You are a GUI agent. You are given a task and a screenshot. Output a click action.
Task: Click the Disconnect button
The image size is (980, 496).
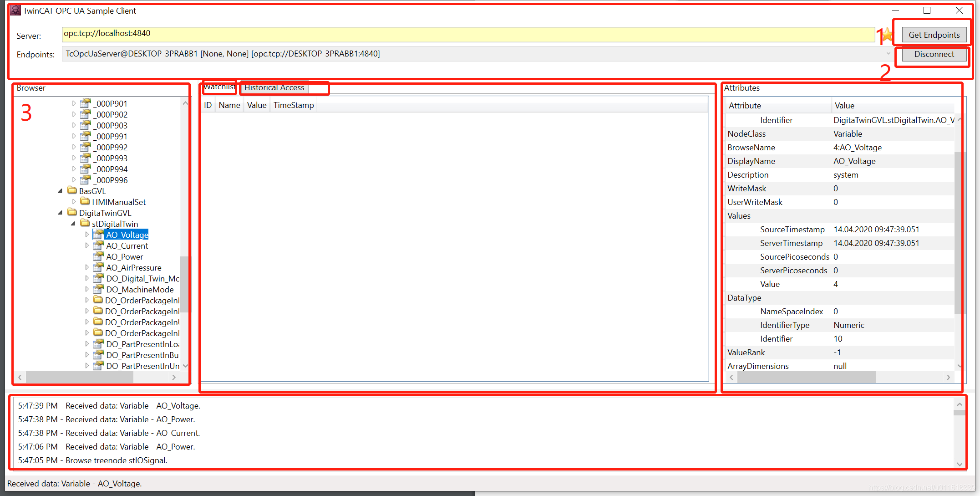point(934,54)
